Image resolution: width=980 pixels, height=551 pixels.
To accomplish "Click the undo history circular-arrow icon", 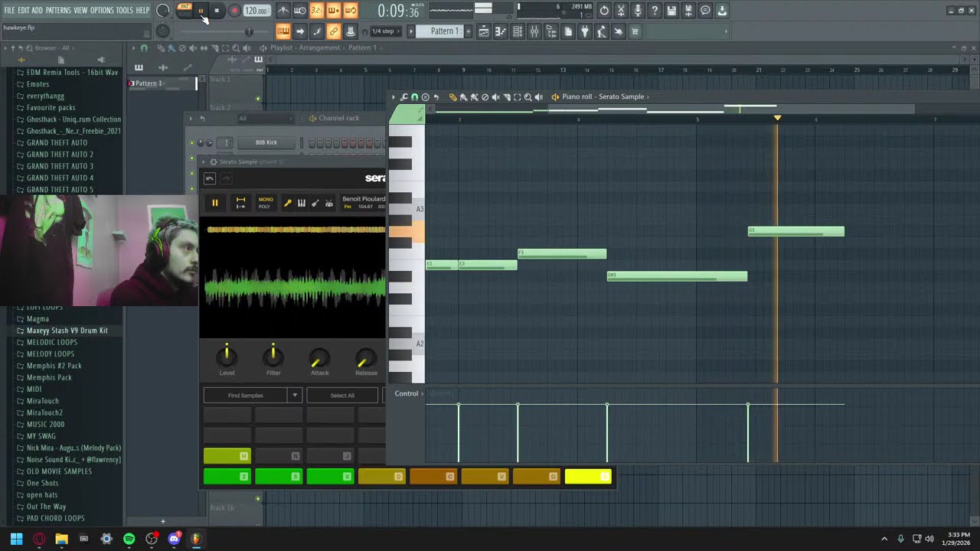I will point(604,11).
